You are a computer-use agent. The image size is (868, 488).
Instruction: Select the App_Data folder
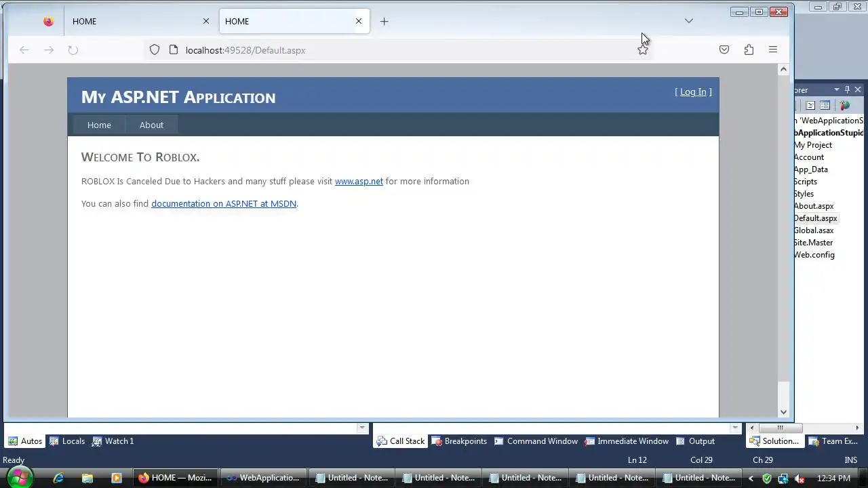click(811, 169)
